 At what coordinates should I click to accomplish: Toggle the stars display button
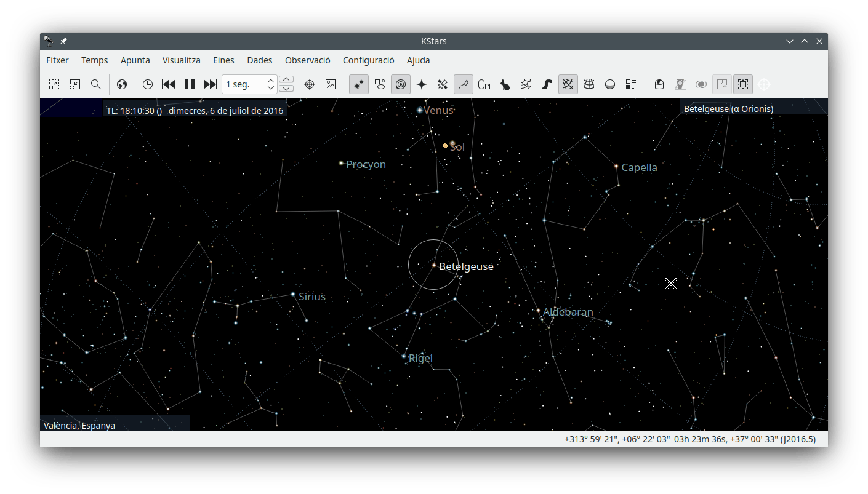[x=359, y=84]
